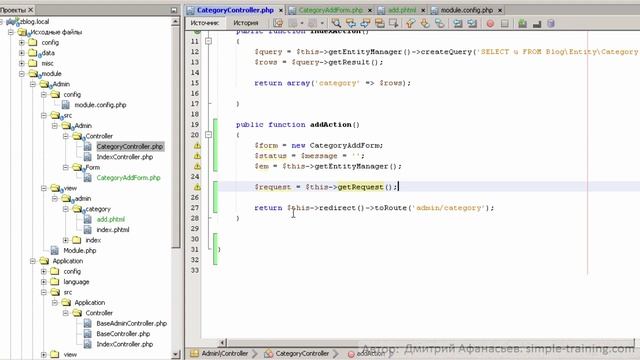Collapse the Controller folder under Admin
The height and width of the screenshot is (360, 640).
pyautogui.click(x=66, y=136)
